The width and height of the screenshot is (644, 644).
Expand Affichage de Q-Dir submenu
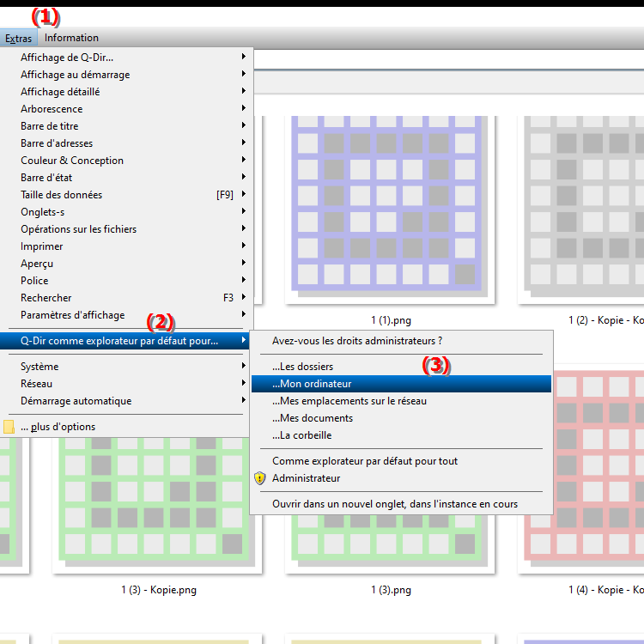click(126, 57)
